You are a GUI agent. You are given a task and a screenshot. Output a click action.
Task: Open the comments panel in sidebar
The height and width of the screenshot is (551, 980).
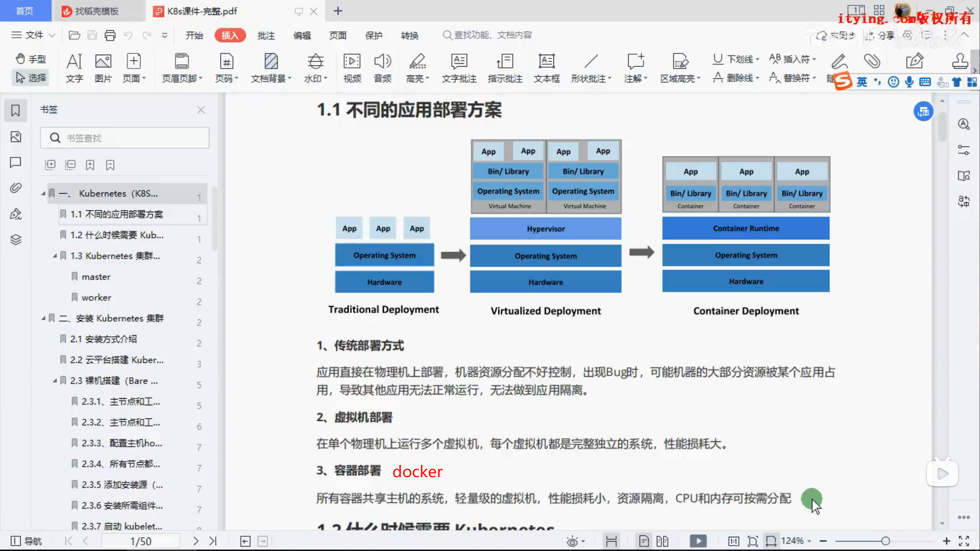15,162
